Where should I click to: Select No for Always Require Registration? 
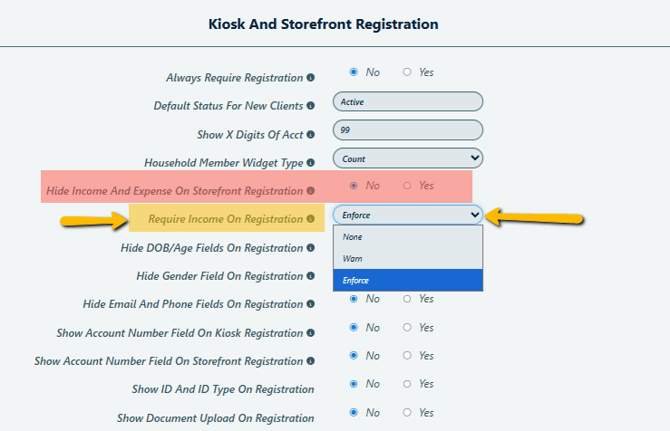(353, 72)
